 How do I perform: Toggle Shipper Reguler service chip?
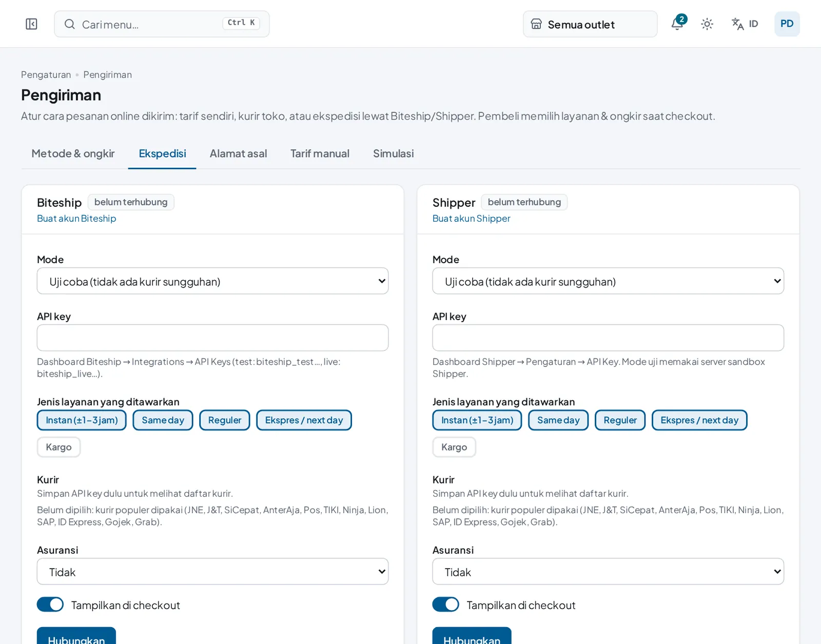point(620,420)
